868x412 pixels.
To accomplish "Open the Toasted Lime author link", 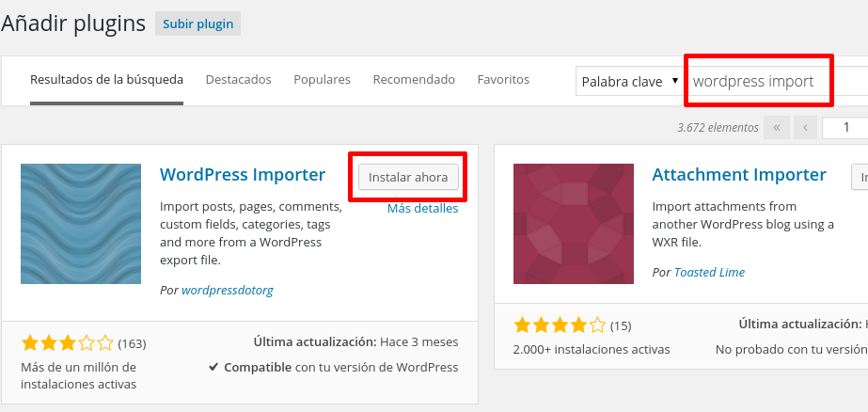I will coord(709,272).
